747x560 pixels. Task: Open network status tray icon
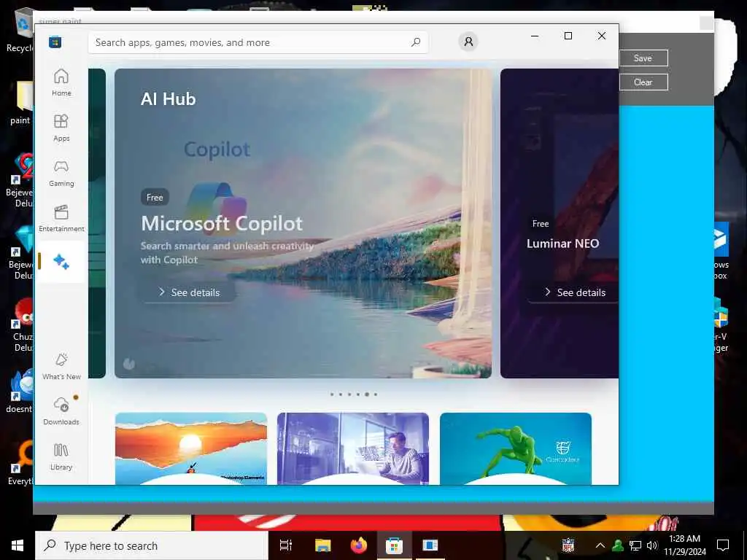[x=635, y=545]
